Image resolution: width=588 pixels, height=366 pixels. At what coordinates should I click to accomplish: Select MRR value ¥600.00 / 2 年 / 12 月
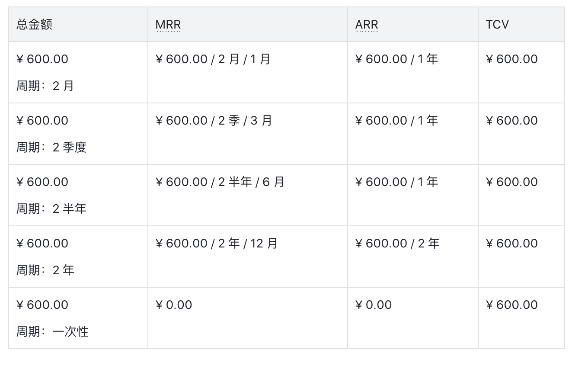216,244
